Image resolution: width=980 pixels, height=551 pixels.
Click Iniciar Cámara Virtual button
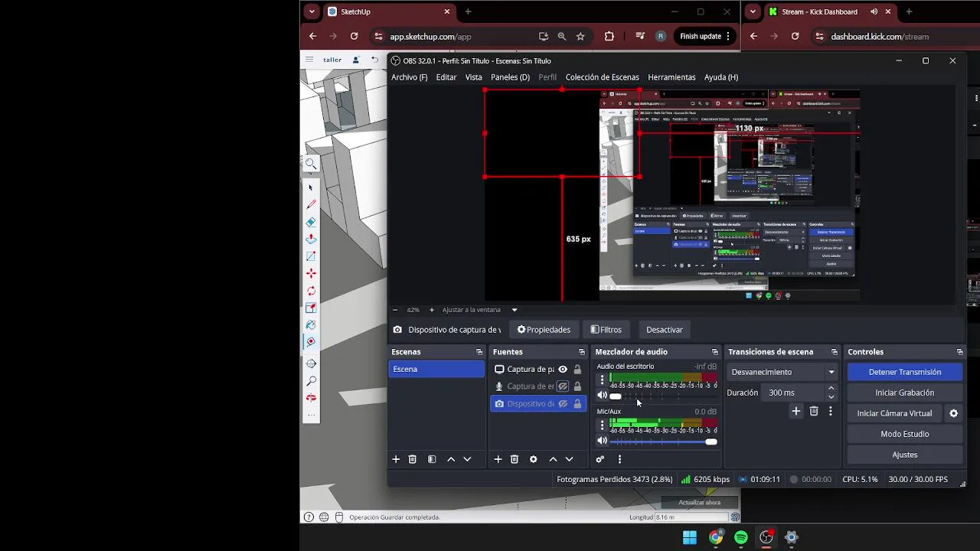[894, 413]
